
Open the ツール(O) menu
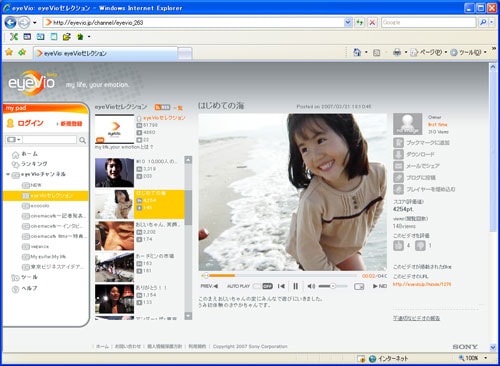click(x=467, y=52)
